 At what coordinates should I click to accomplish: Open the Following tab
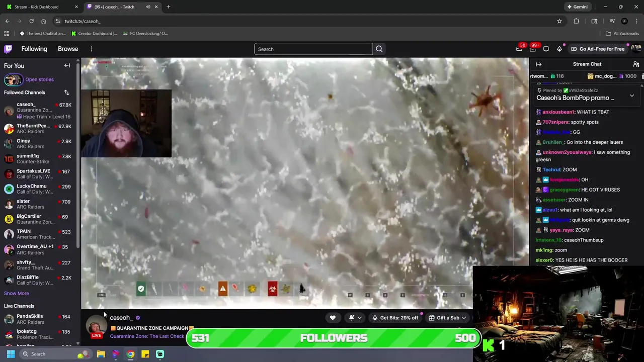point(34,49)
